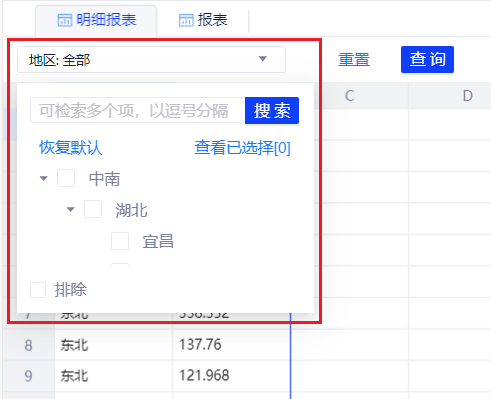Click the 明细报表 tab icon
Screen dimensions: 491x399
pyautogui.click(x=65, y=20)
